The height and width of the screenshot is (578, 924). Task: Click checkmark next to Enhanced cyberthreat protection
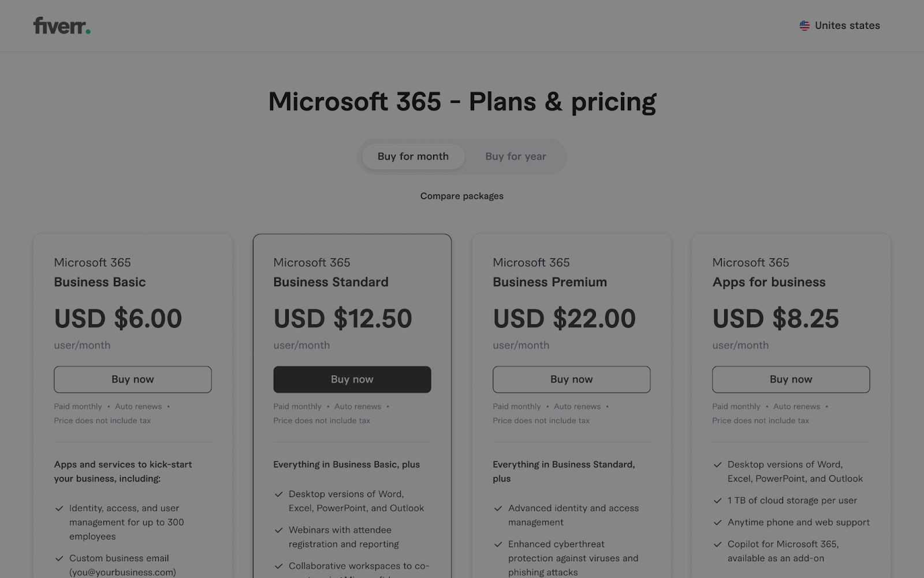coord(498,544)
